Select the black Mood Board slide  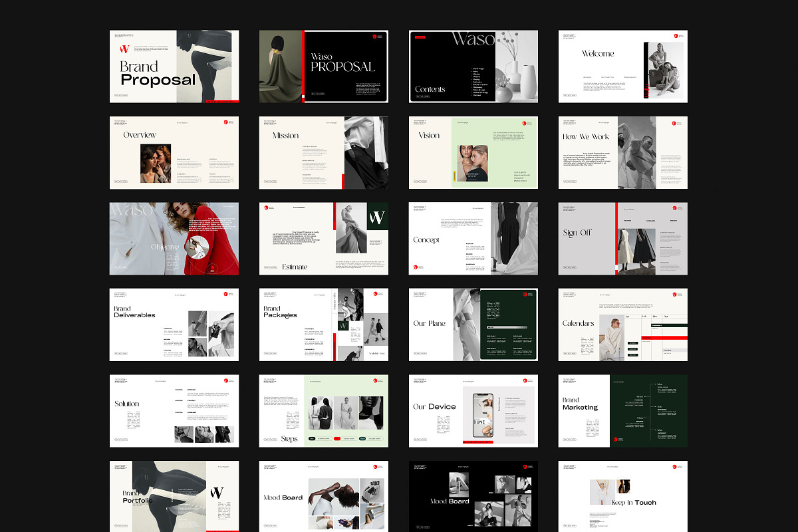click(473, 496)
